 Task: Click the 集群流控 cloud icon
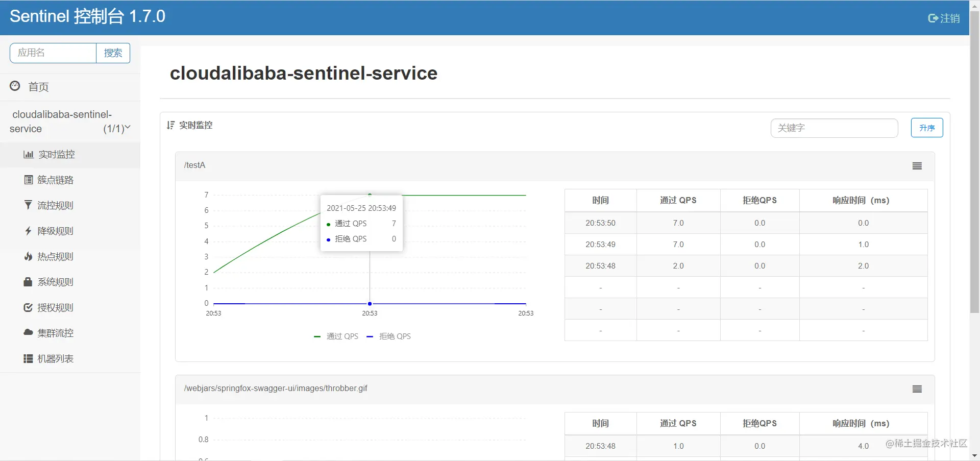28,332
